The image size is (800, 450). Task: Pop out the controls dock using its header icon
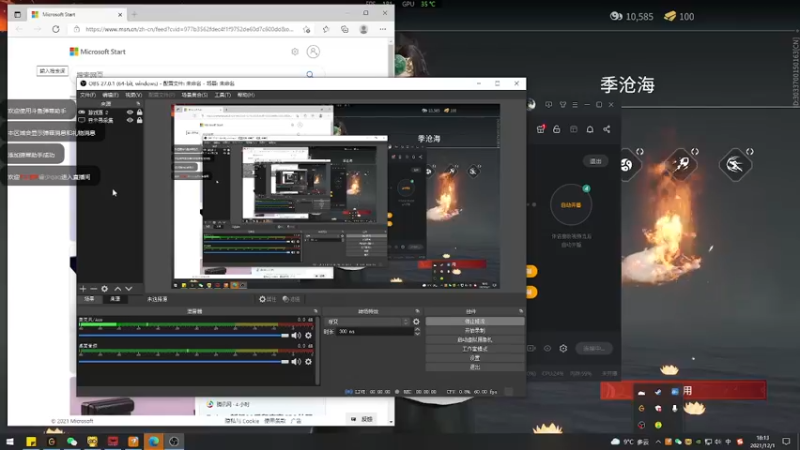click(x=521, y=311)
